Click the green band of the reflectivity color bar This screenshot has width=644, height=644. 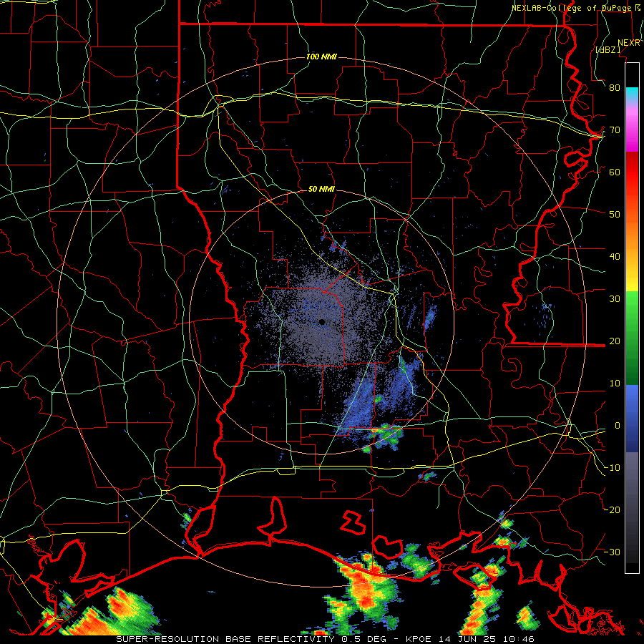632,338
